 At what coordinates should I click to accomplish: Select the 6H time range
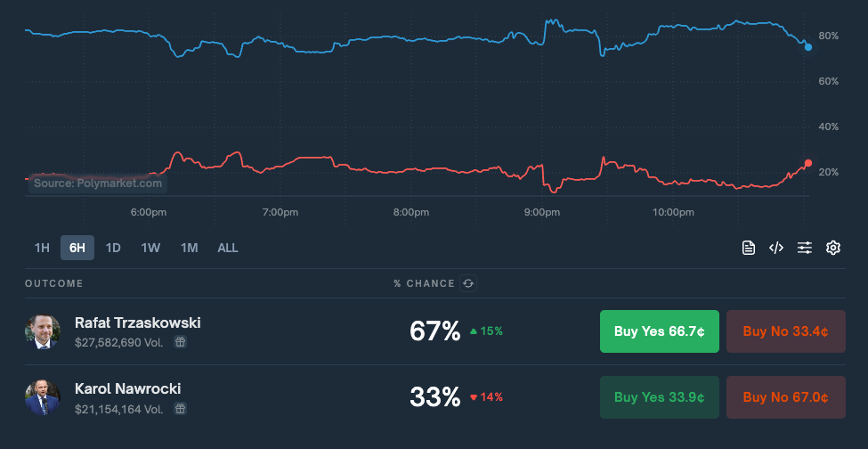click(x=77, y=248)
